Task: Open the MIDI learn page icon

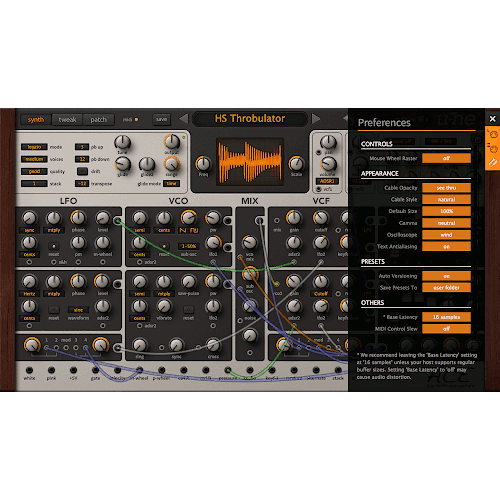Action: [x=493, y=134]
